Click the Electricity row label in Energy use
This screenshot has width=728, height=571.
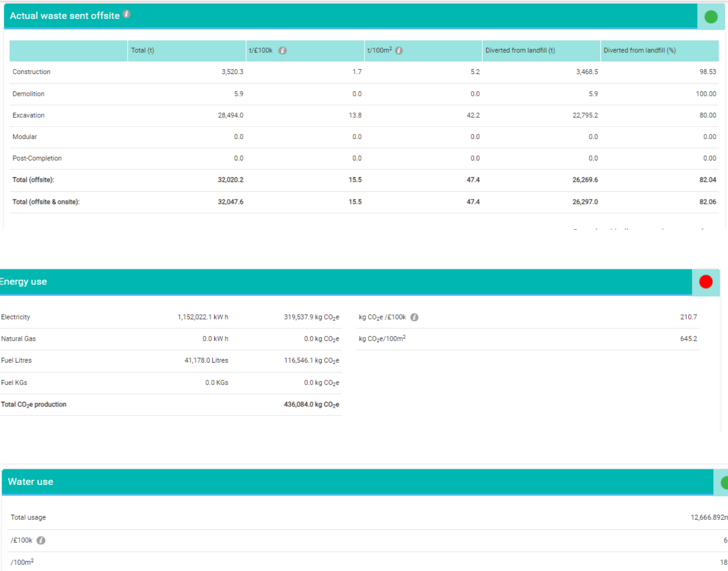point(16,317)
